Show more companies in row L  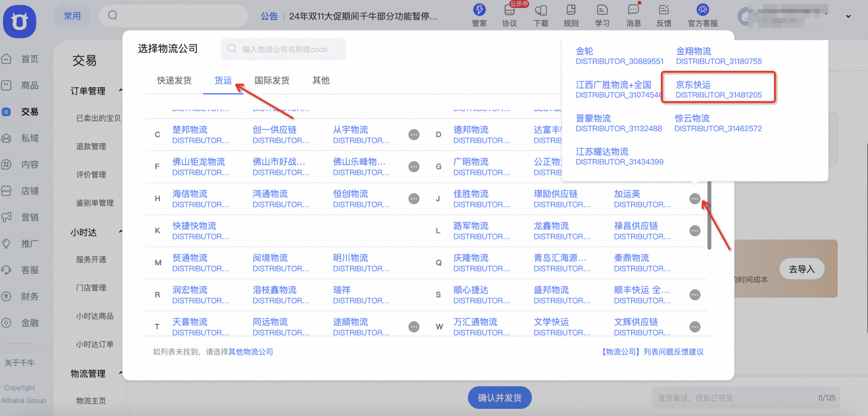695,231
